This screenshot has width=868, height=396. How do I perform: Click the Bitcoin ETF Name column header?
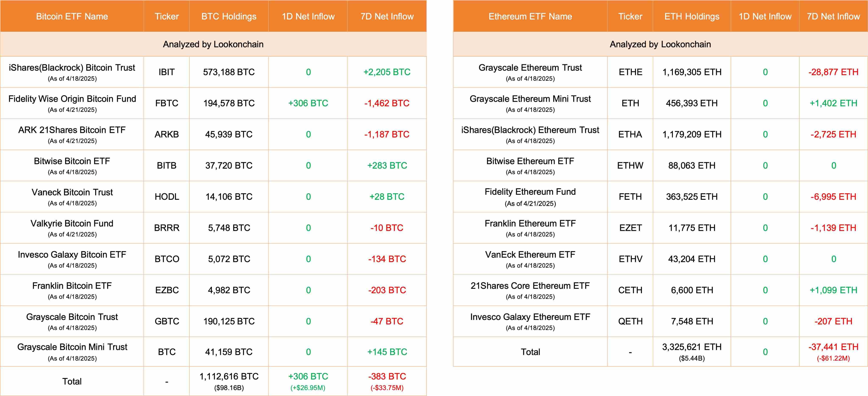click(x=72, y=17)
